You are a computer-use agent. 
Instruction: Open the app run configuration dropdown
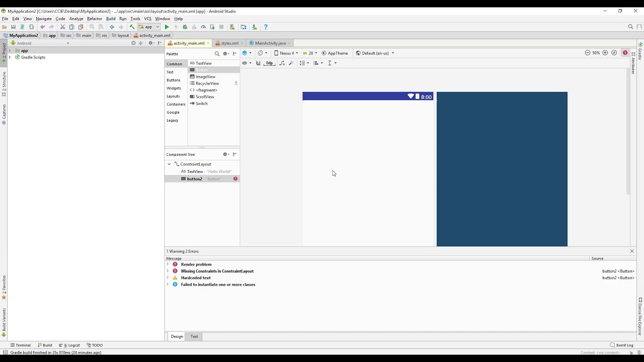149,27
